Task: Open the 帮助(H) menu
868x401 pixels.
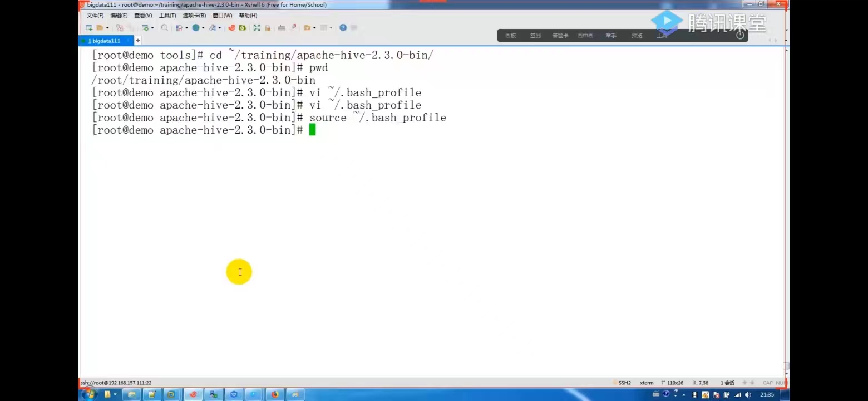Action: tap(248, 16)
